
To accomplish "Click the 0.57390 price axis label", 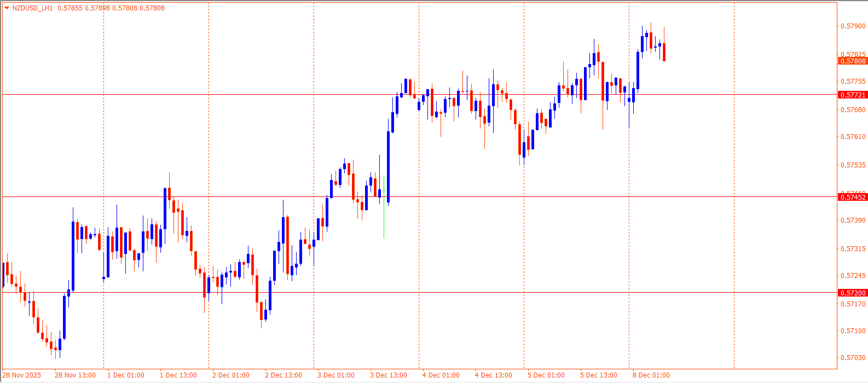I will 853,220.
